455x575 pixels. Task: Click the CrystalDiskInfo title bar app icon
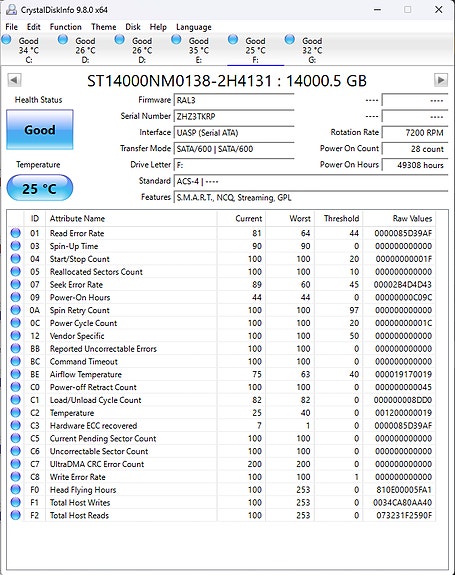[11, 10]
